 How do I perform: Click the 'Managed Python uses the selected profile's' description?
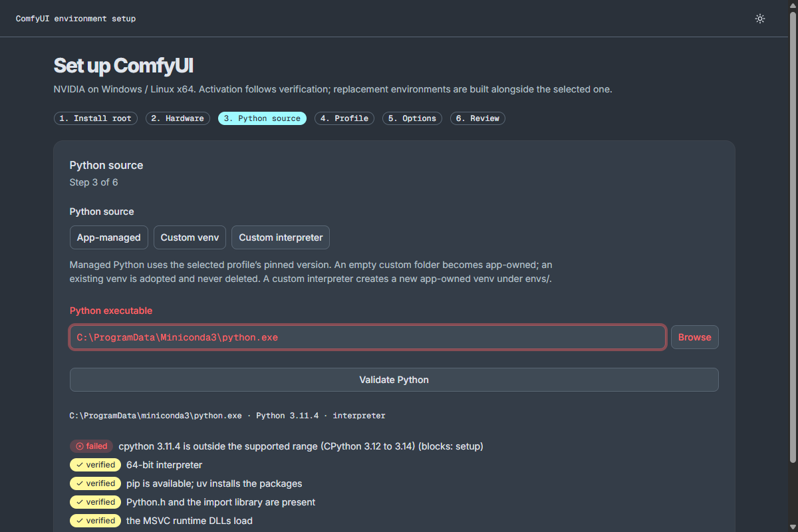311,271
